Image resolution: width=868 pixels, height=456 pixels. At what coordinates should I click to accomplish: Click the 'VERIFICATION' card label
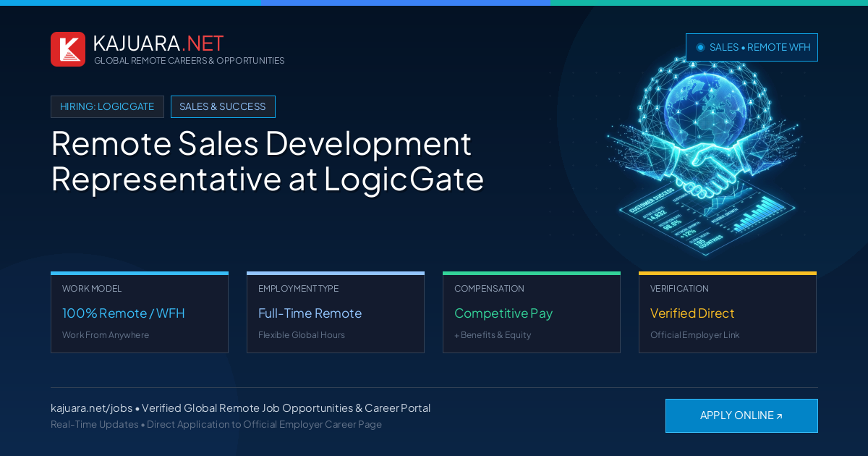pyautogui.click(x=679, y=289)
